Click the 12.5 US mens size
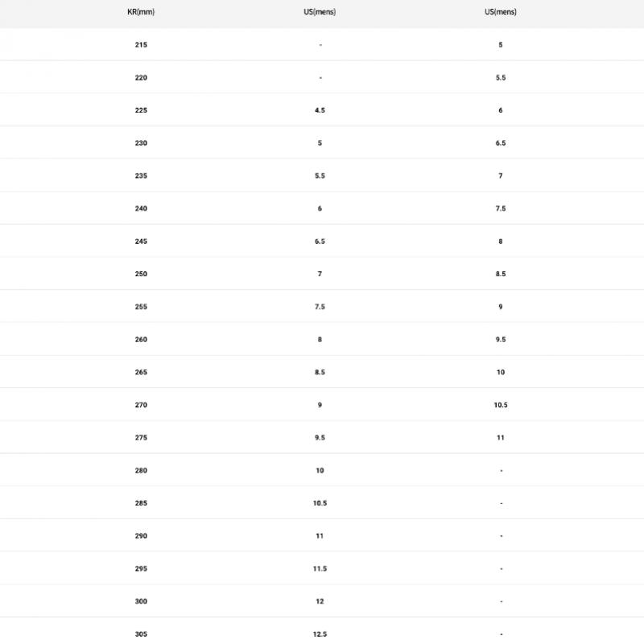This screenshot has height=644, width=644. tap(320, 634)
